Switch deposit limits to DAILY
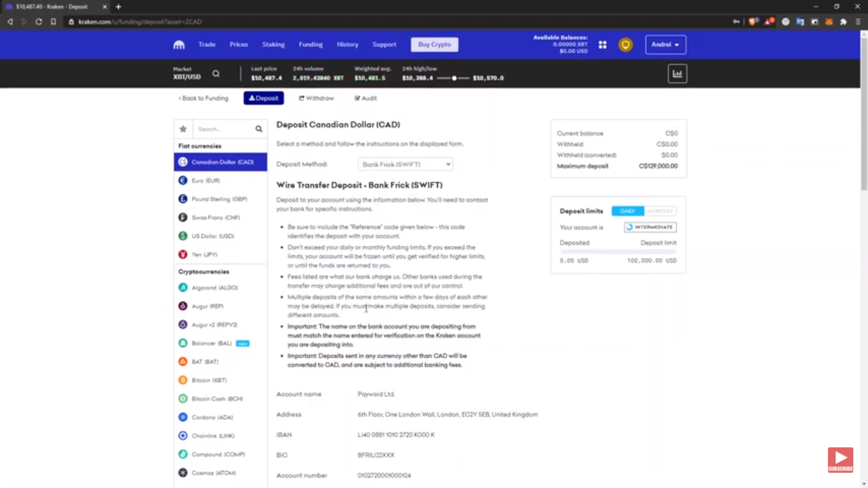The image size is (868, 488). 628,211
